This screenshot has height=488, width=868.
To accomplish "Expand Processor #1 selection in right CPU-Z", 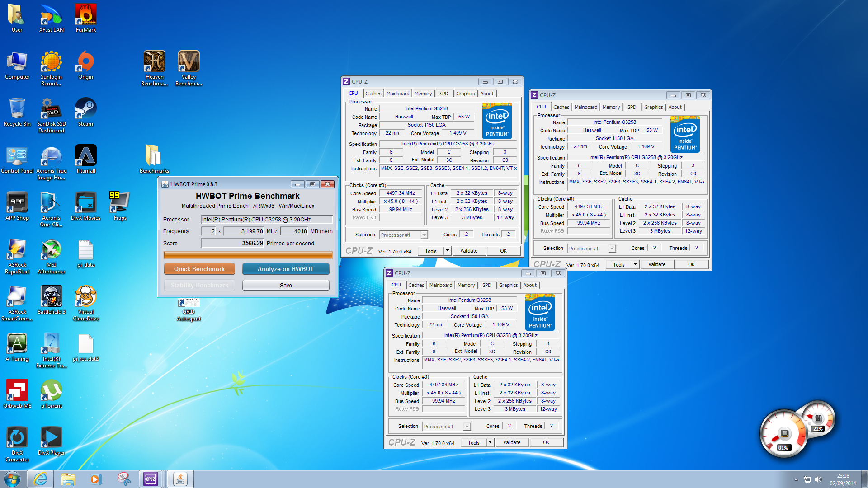I will [612, 249].
